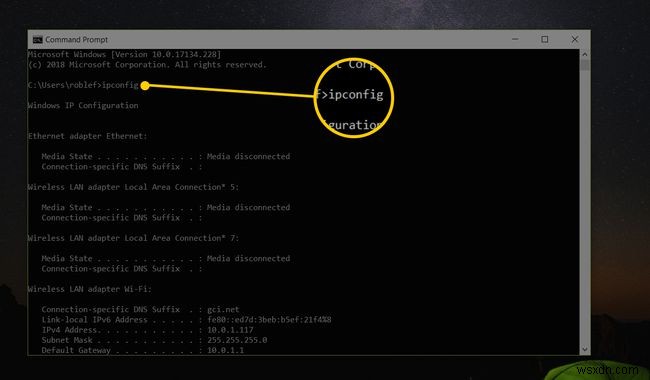This screenshot has height=380, width=650.
Task: Click Media State under Local Area Connection* 7
Action: coord(166,258)
